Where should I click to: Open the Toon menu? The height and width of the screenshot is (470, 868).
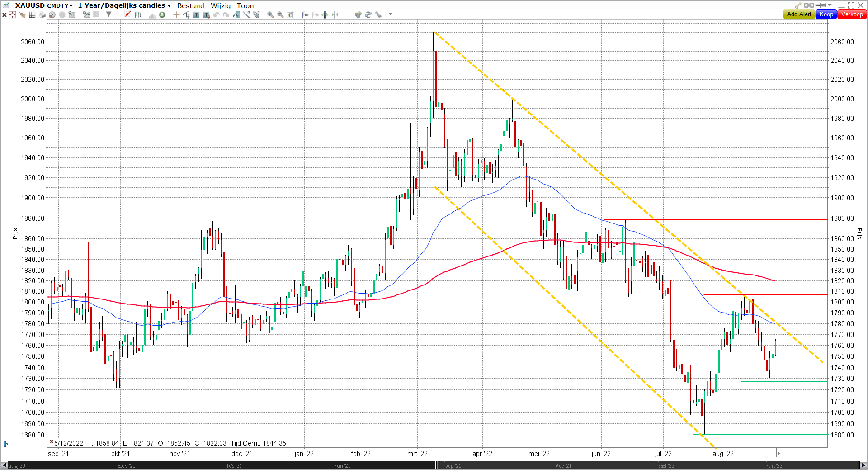coord(245,5)
